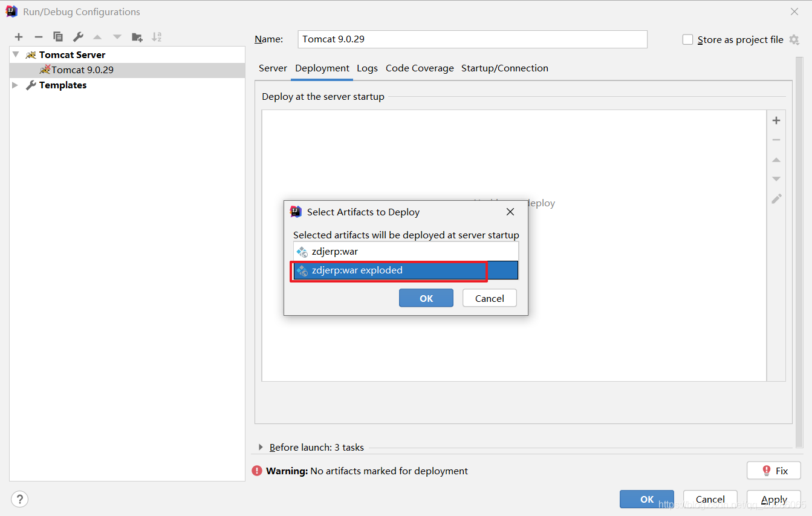Click Cancel in Select Artifacts dialog

pyautogui.click(x=490, y=298)
